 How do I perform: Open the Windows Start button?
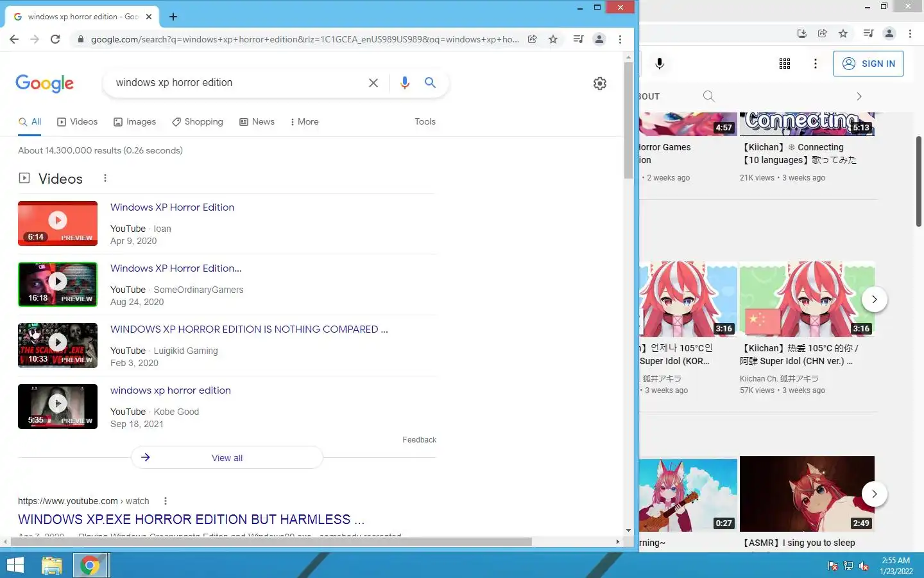coord(15,565)
